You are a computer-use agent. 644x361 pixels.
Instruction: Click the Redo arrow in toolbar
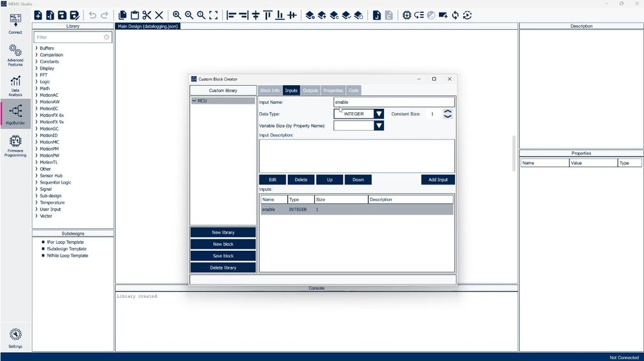click(x=105, y=15)
